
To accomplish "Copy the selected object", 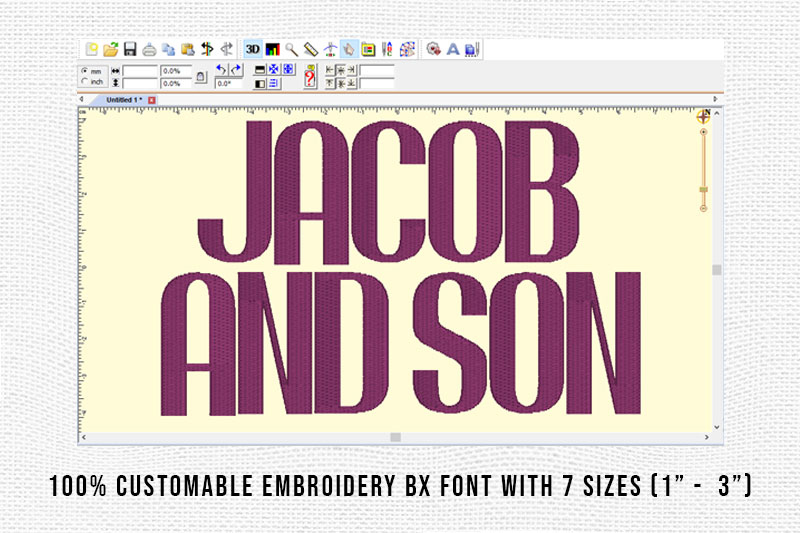I will point(168,49).
